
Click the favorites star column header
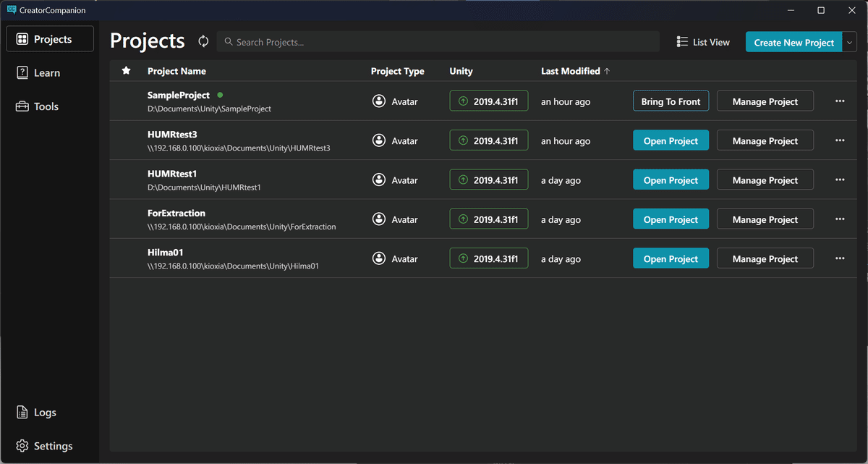click(x=127, y=71)
